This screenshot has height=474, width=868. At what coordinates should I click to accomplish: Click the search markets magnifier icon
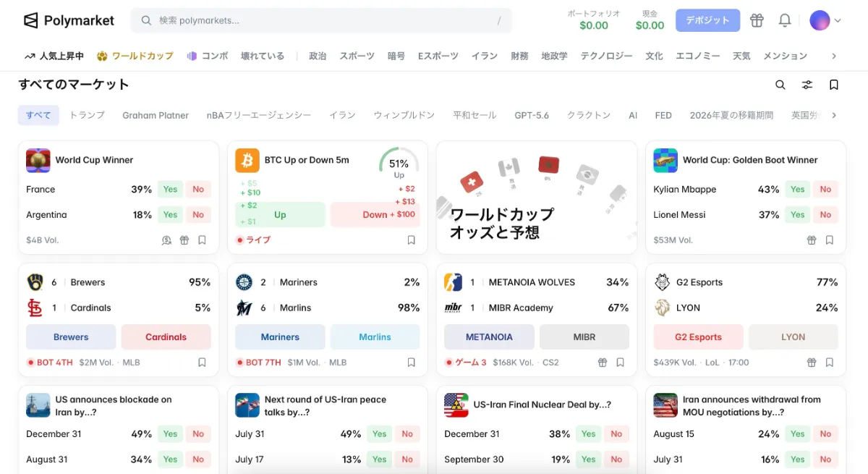780,85
